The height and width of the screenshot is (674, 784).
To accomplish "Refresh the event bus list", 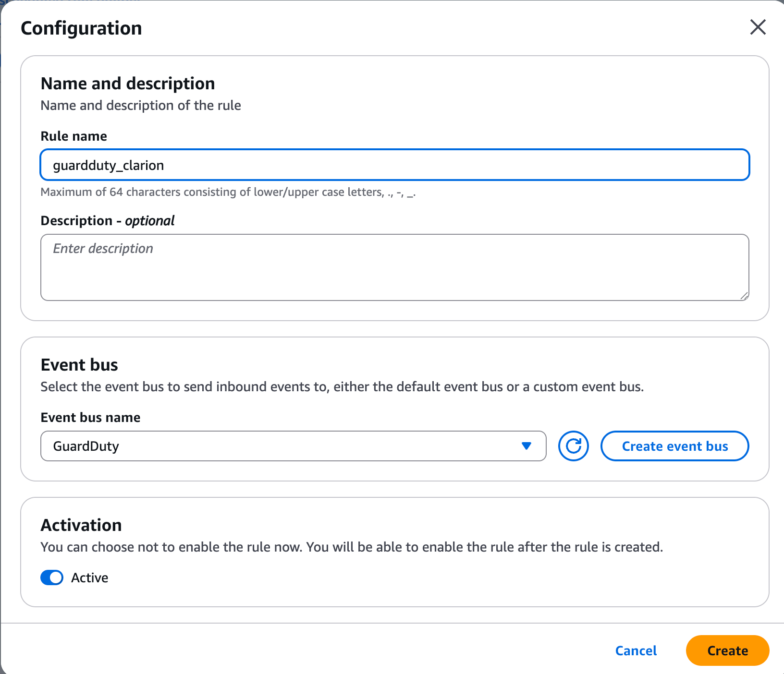I will (x=574, y=446).
